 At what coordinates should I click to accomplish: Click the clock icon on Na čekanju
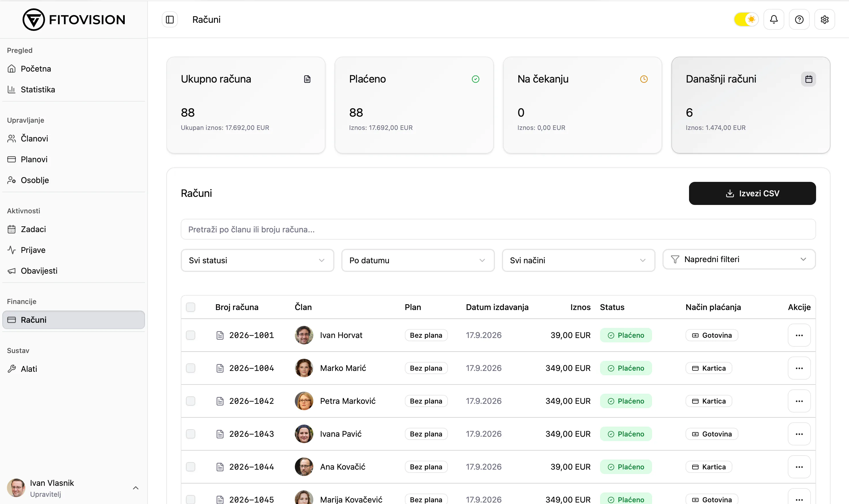pyautogui.click(x=644, y=79)
